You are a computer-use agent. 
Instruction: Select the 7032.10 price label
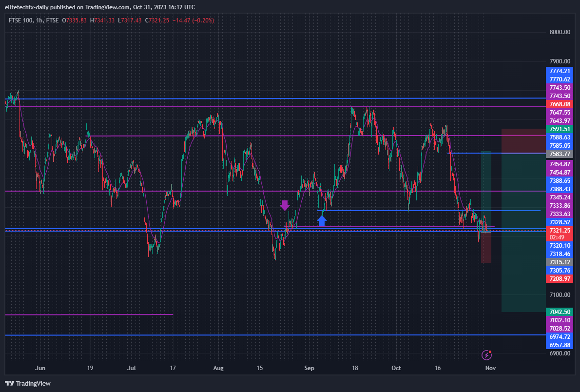(x=560, y=320)
